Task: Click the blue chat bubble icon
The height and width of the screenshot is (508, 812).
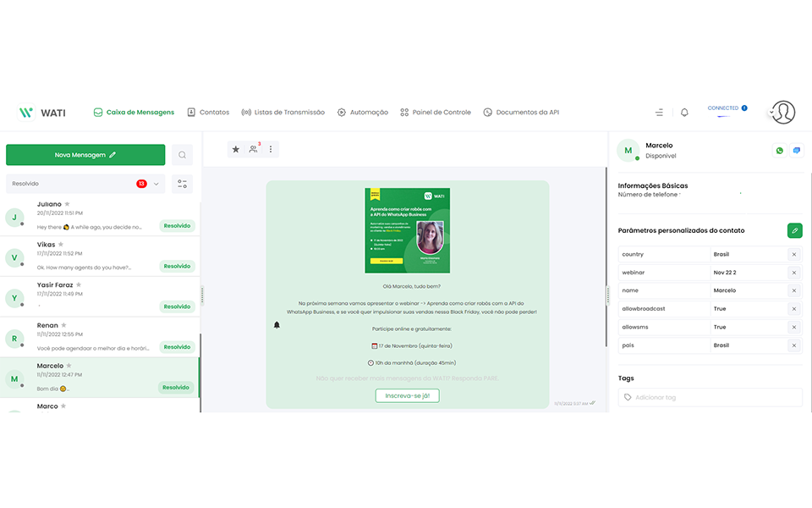Action: (796, 150)
